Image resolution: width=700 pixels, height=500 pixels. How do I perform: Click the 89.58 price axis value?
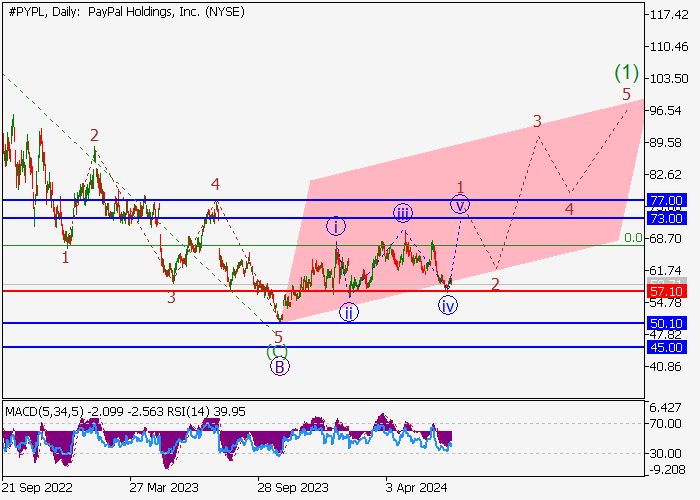(666, 143)
